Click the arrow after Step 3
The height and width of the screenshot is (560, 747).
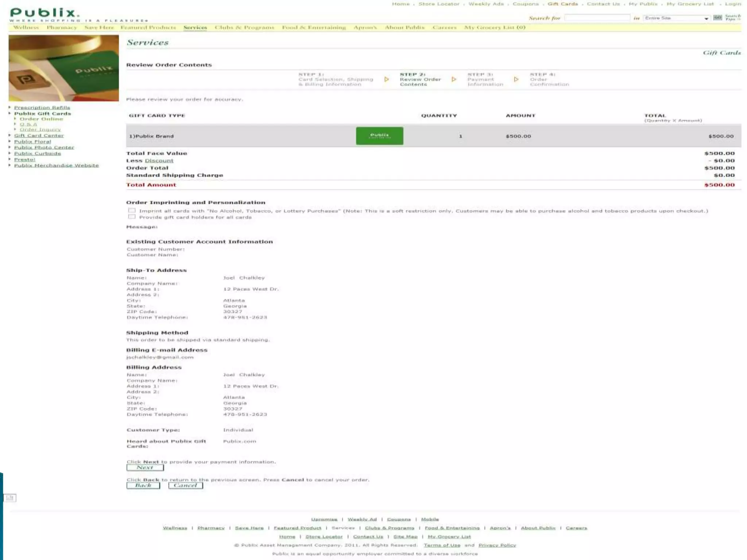tap(516, 79)
